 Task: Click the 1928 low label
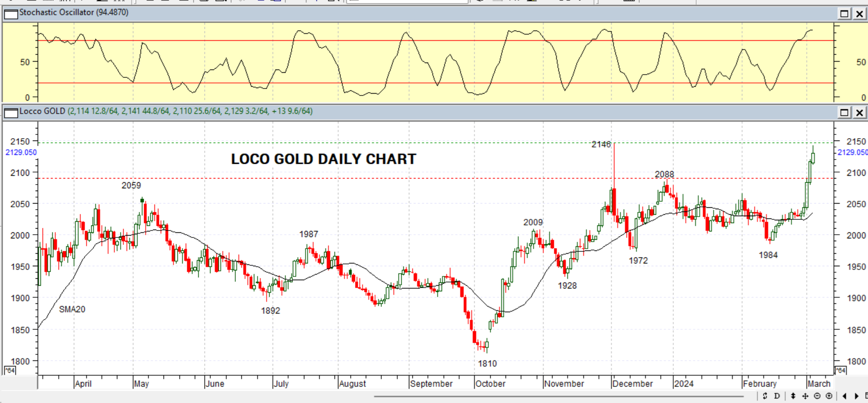point(567,286)
